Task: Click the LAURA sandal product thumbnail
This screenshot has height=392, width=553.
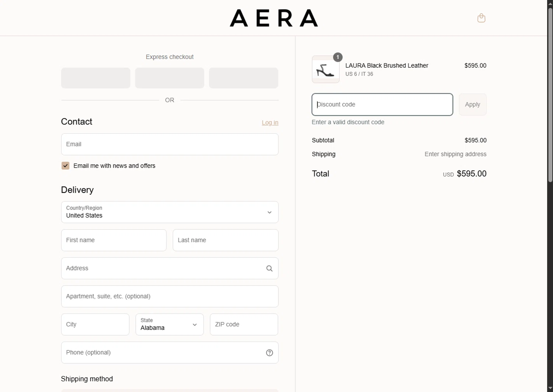Action: tap(326, 69)
